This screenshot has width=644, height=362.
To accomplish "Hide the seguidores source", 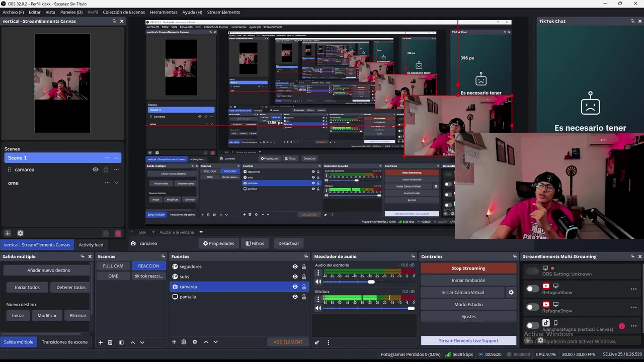I will 295,266.
